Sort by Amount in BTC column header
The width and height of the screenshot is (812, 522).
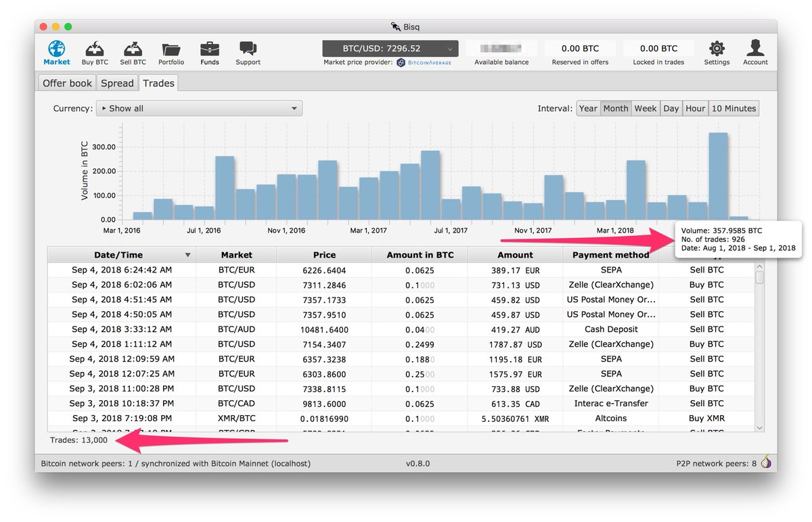click(x=420, y=255)
